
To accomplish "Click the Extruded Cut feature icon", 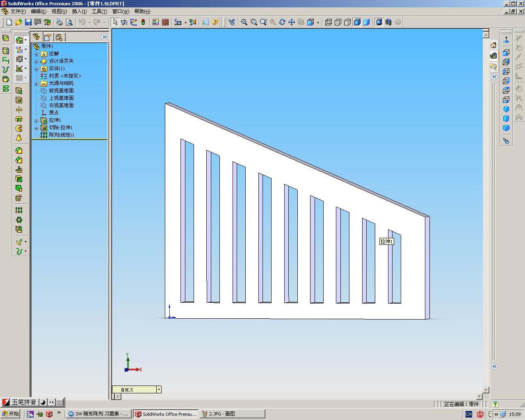I will coord(19,100).
